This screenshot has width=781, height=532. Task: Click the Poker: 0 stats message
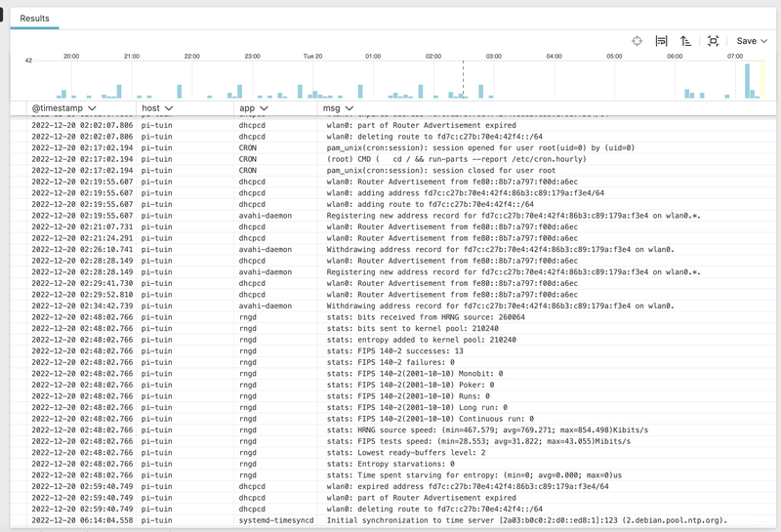410,385
